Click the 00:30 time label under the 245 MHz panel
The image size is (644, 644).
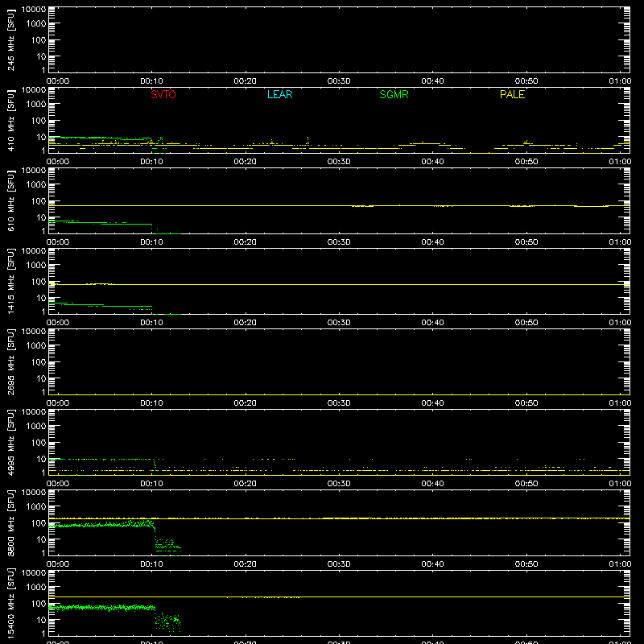[x=339, y=81]
